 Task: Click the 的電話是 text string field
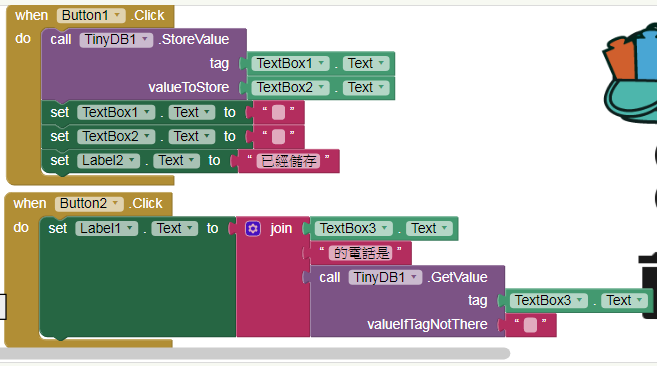[x=360, y=253]
